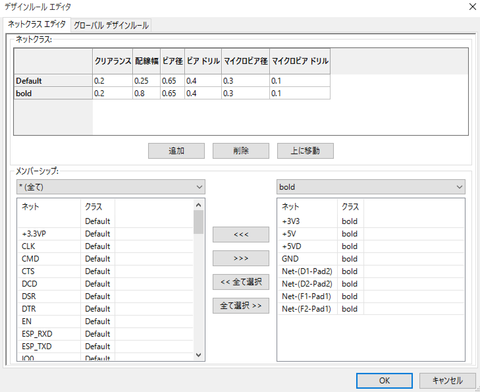Viewport: 480px width, 392px height.
Task: Click the 全て選択 >> button
Action: tap(241, 306)
